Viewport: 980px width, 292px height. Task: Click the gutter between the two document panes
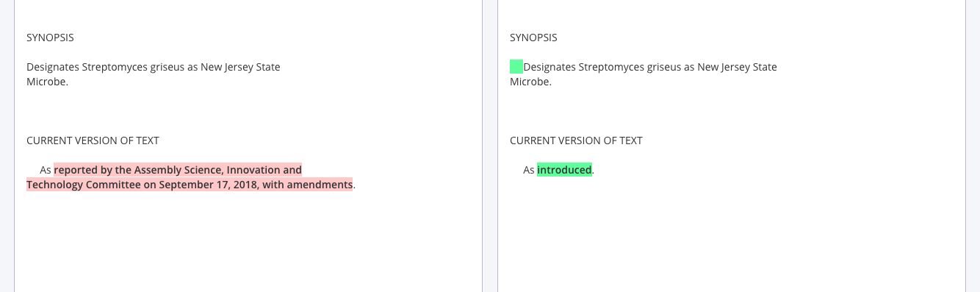(490, 146)
